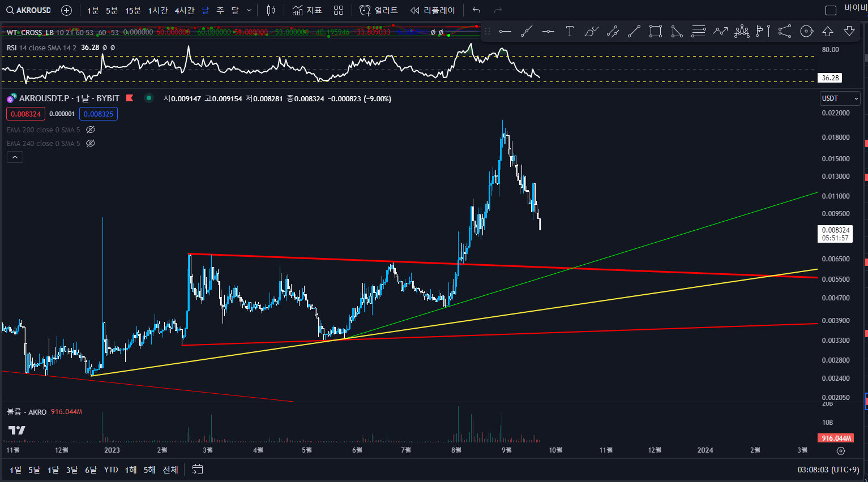
Task: Select the zigzag path tool
Action: pos(720,32)
